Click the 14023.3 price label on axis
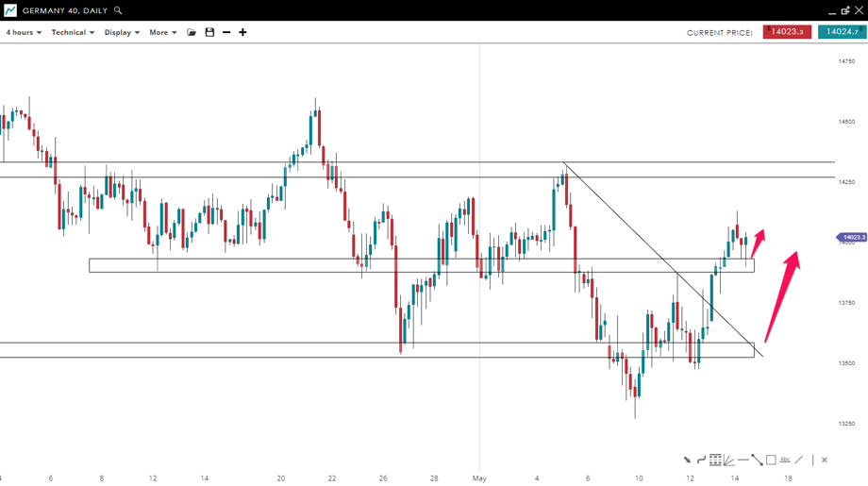The image size is (868, 486). point(853,238)
